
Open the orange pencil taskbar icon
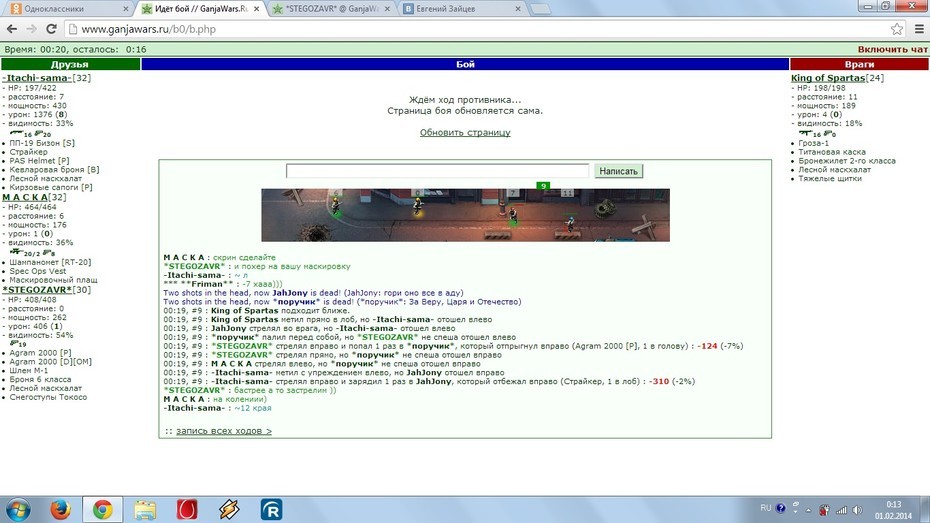[229, 510]
